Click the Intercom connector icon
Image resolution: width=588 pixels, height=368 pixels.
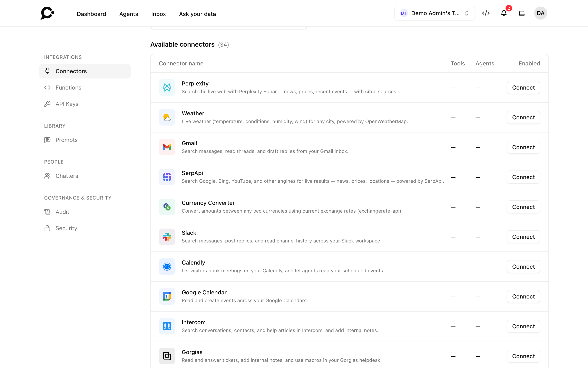pos(167,326)
